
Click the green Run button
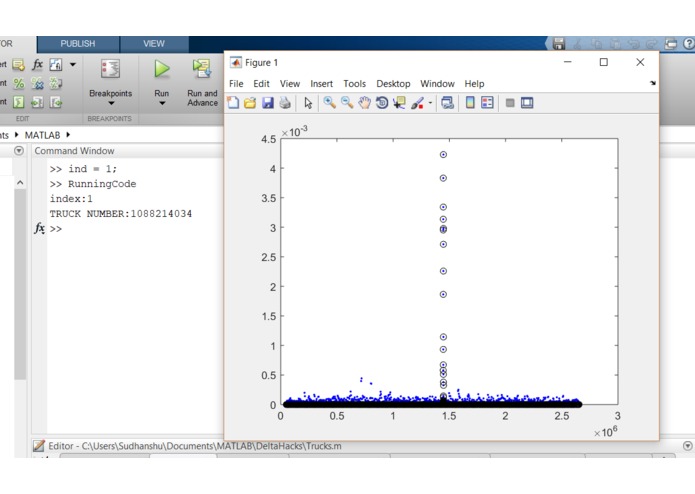pos(162,69)
